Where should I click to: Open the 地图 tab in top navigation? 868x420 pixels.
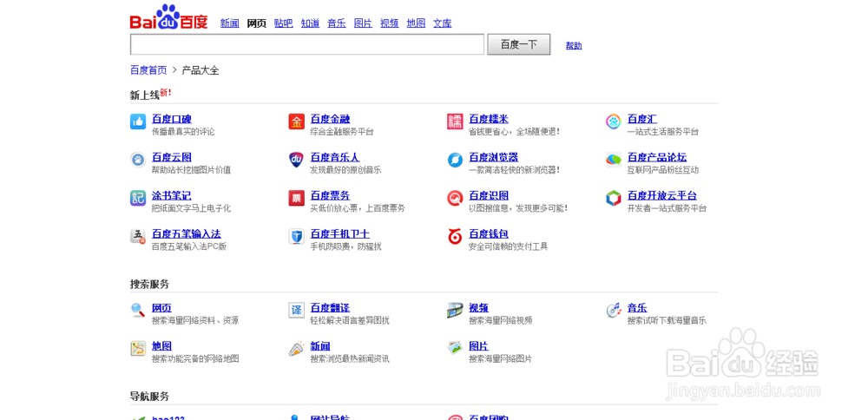pos(416,23)
